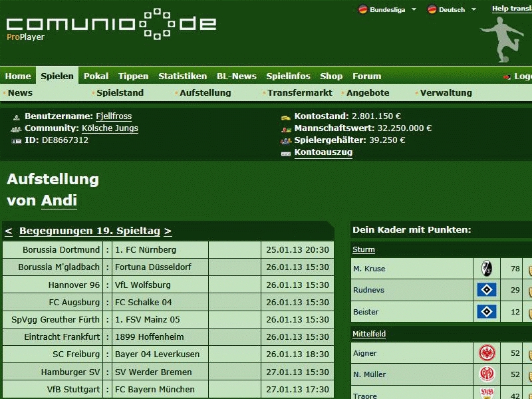
Task: Click 1. FC Nürnberg in the fixtures table
Action: (146, 250)
